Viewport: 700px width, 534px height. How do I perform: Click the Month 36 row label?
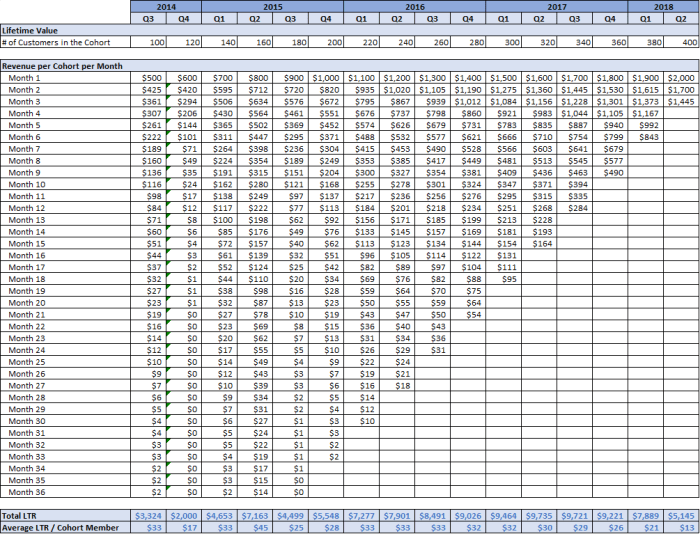[x=28, y=492]
